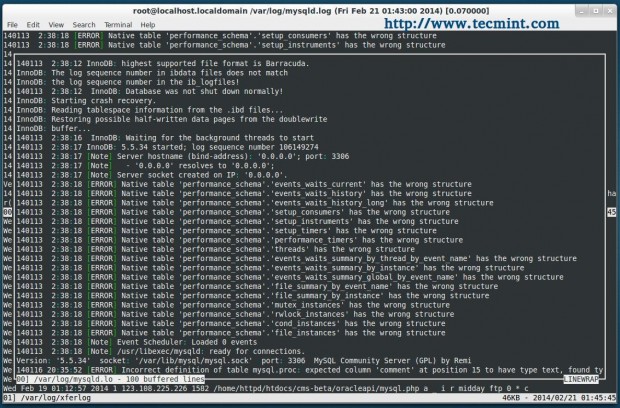Click the 'Starting crash recovery' log line

[x=86, y=100]
